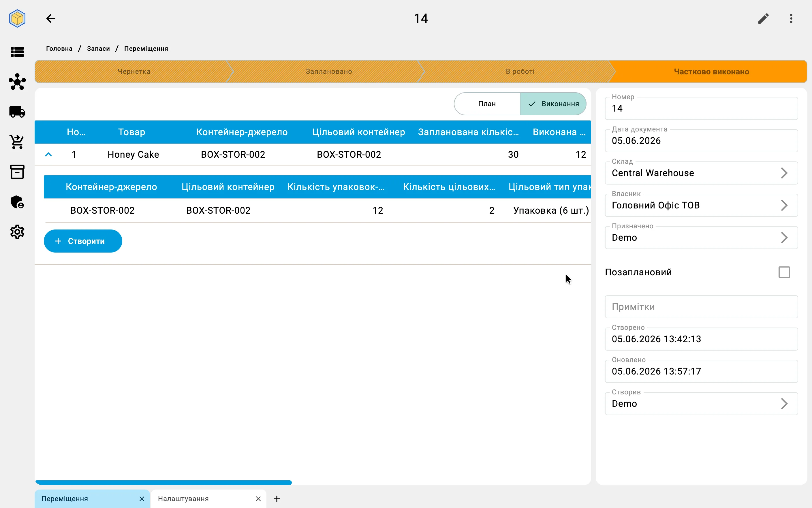Click the back arrow icon

pyautogui.click(x=51, y=18)
